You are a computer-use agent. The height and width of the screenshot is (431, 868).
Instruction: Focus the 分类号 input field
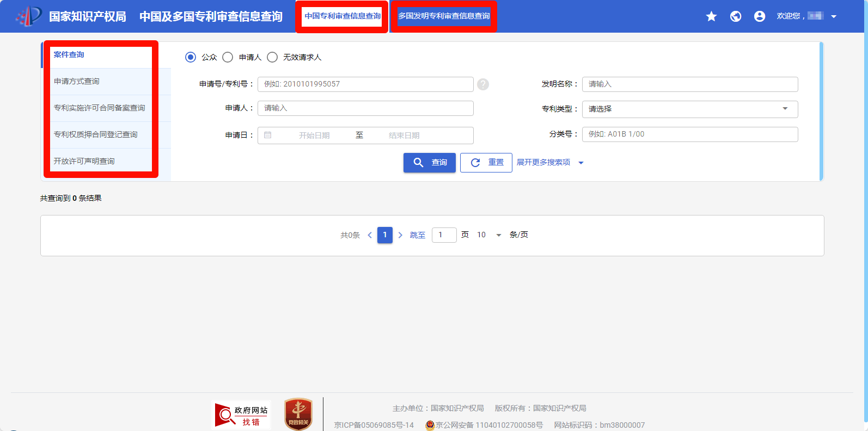pyautogui.click(x=690, y=134)
